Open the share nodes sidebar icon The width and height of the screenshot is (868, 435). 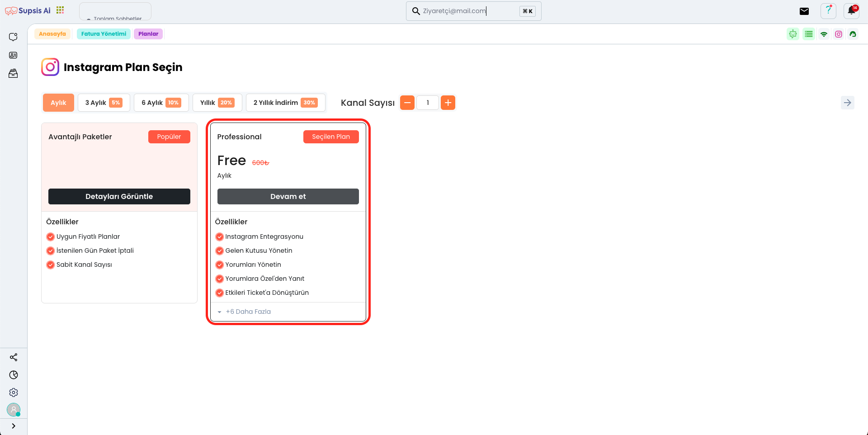[x=14, y=357]
